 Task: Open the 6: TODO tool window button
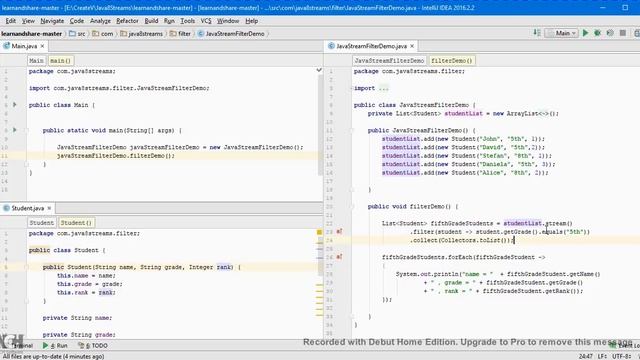coord(93,345)
